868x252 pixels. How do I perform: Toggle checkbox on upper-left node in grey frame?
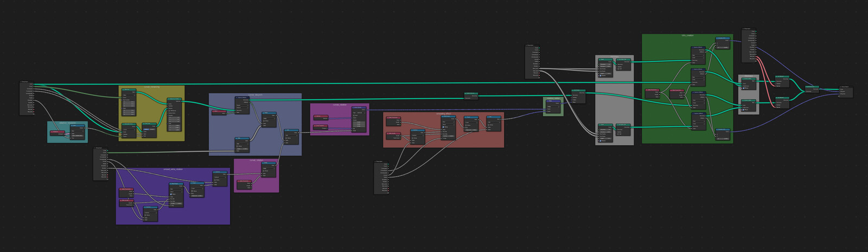599,75
